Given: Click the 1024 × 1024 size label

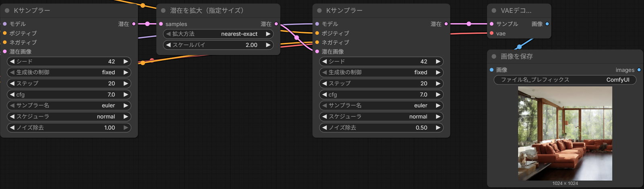Looking at the screenshot, I should click(565, 183).
